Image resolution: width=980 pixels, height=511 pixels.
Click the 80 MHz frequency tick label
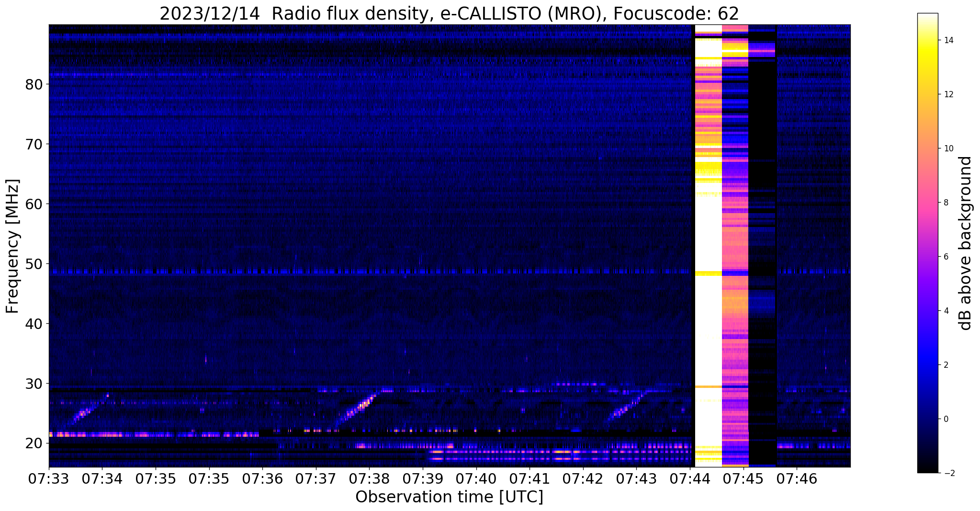34,84
